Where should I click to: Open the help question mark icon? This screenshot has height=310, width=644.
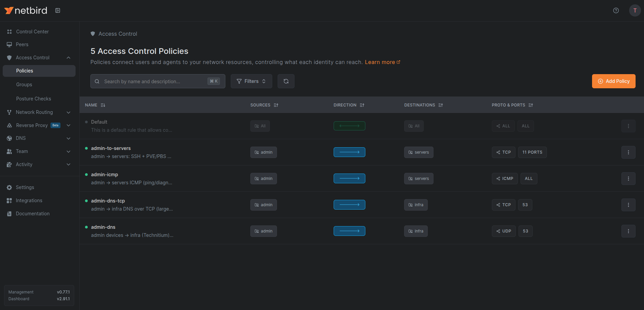pos(616,10)
